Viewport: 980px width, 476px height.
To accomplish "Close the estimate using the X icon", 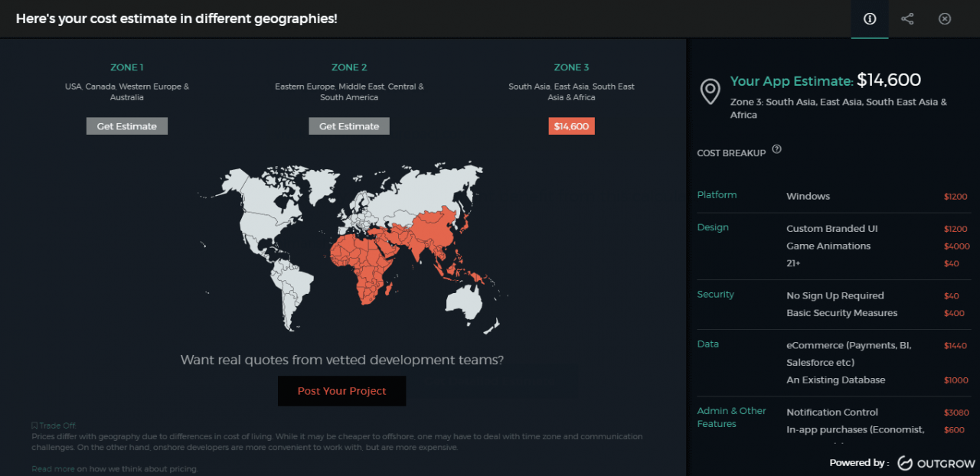I will pyautogui.click(x=945, y=19).
